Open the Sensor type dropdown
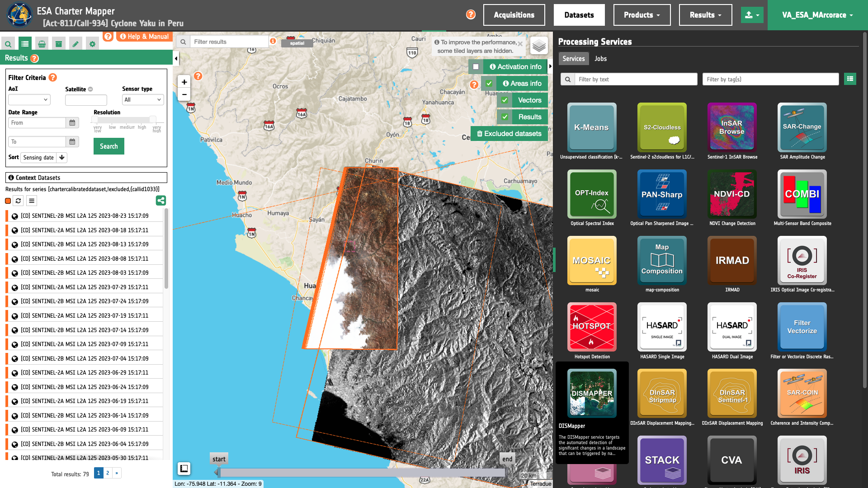 143,100
